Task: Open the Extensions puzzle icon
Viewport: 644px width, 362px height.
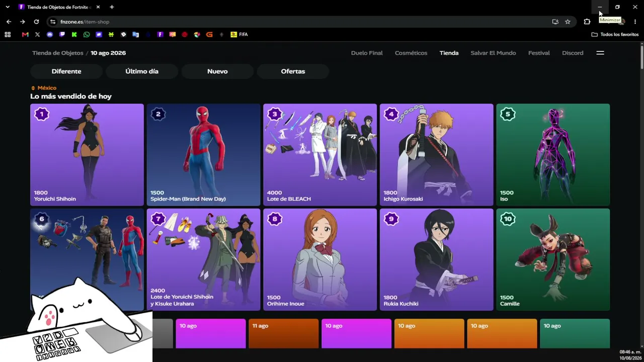Action: (587, 22)
